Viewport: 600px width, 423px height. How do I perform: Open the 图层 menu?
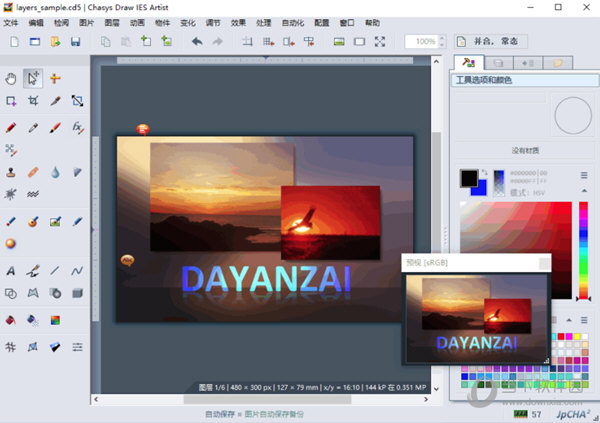pos(112,23)
